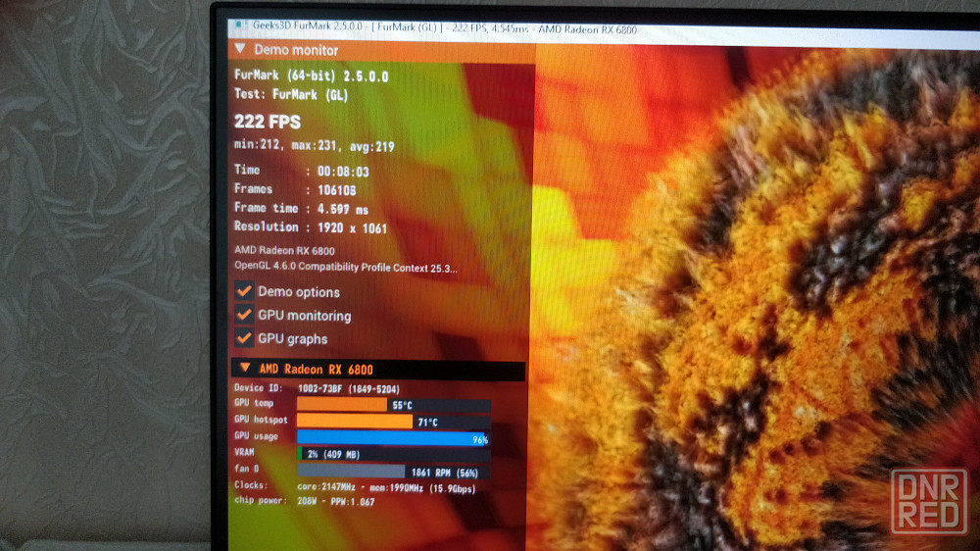Click the Device ID 1002-73BF value
Screen dimensions: 980x551
[x=349, y=389]
